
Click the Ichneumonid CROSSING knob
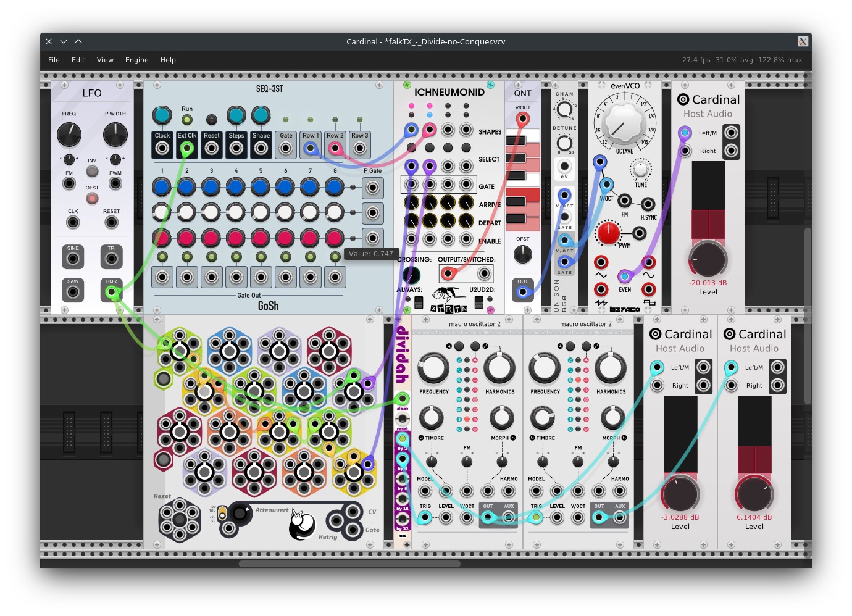(x=411, y=275)
